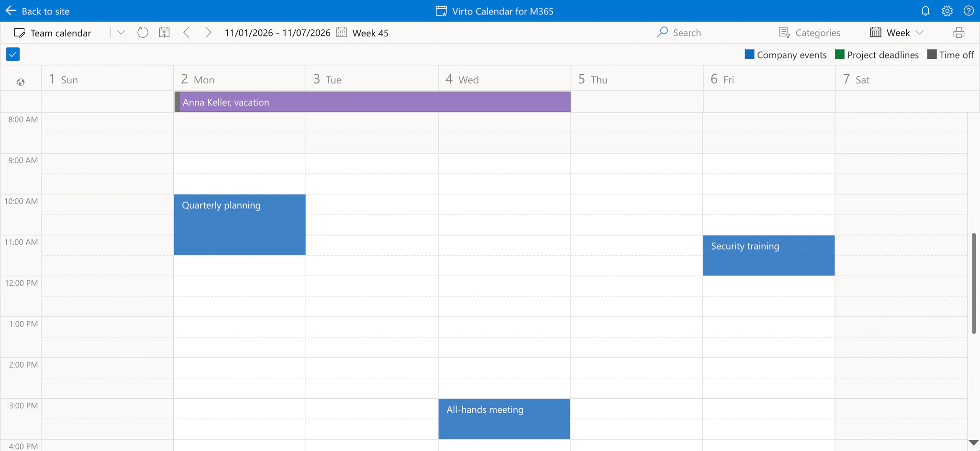Open the Security training event

768,255
